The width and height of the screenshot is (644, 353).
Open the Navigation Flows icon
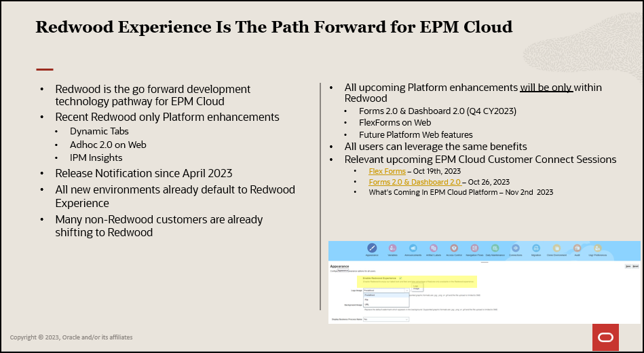point(475,248)
